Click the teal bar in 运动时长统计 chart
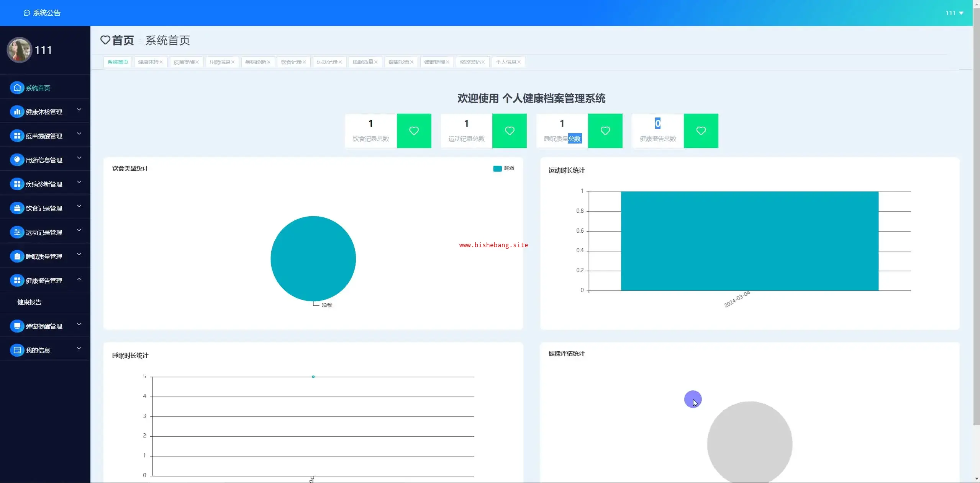This screenshot has width=980, height=483. click(749, 241)
